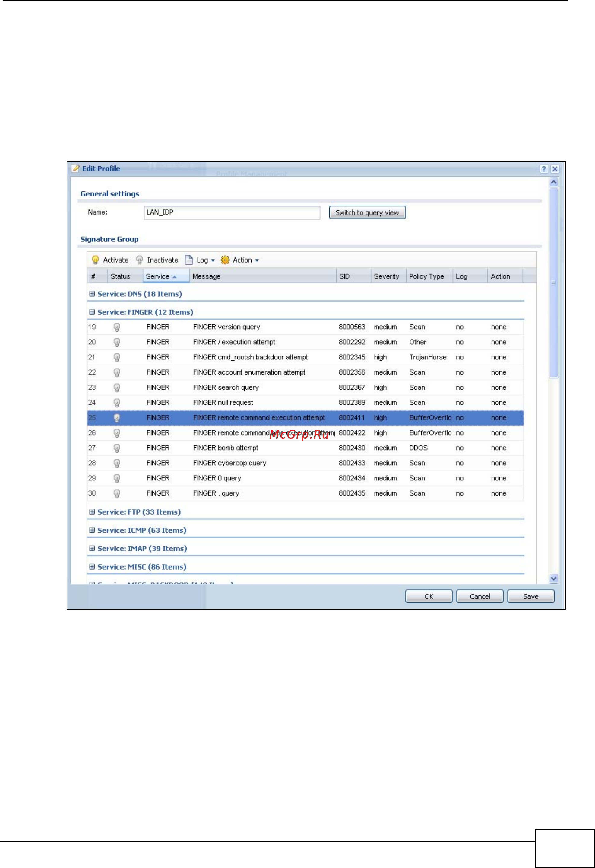
Task: Open the Action dropdown arrow
Action: (x=257, y=260)
